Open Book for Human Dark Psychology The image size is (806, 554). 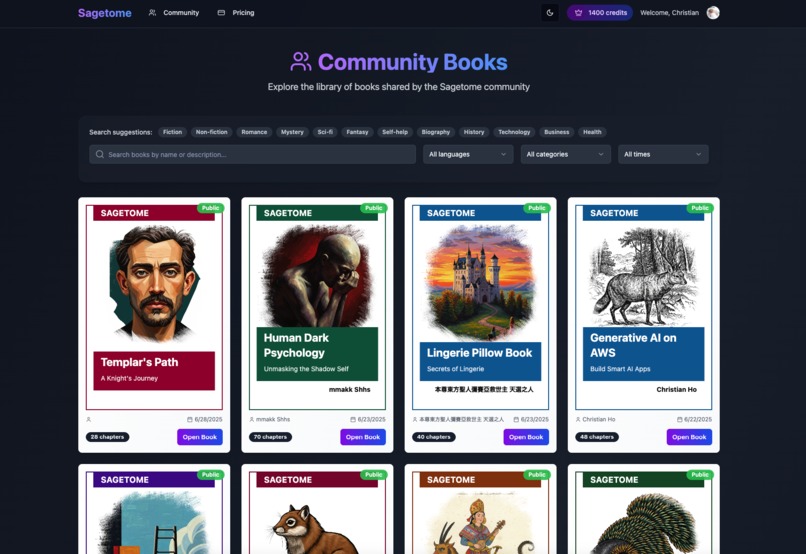pyautogui.click(x=363, y=437)
